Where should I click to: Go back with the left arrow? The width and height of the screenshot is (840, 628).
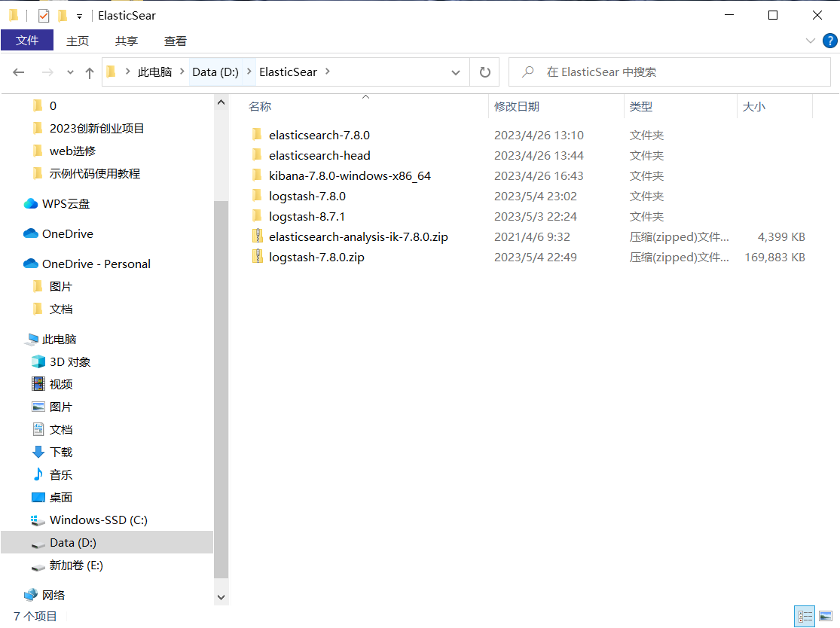pos(19,72)
